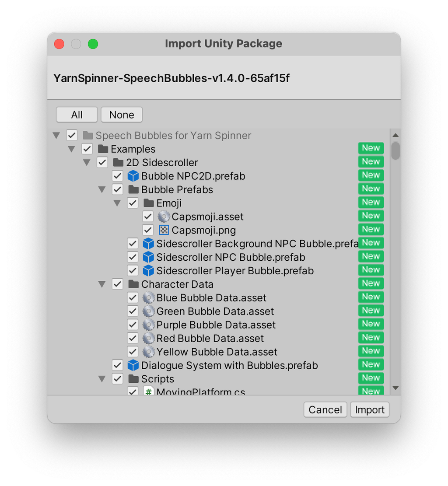Collapse the Bubble Prefabs folder triangle
Screen dimensions: 448x486
[102, 189]
